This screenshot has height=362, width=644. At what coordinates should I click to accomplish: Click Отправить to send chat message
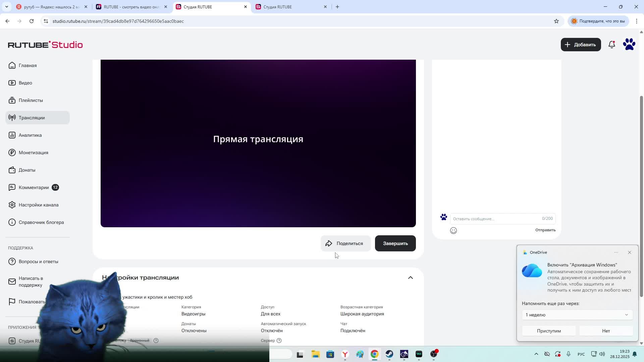click(x=545, y=230)
